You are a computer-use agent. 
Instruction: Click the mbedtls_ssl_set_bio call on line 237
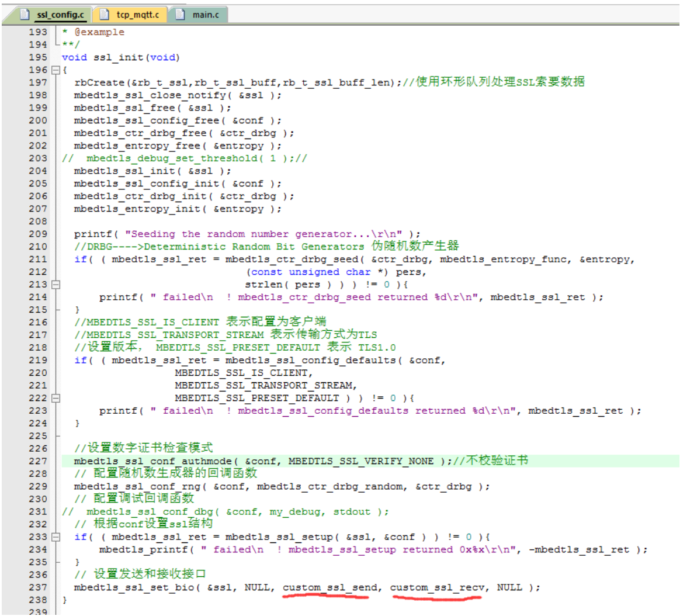[x=137, y=587]
